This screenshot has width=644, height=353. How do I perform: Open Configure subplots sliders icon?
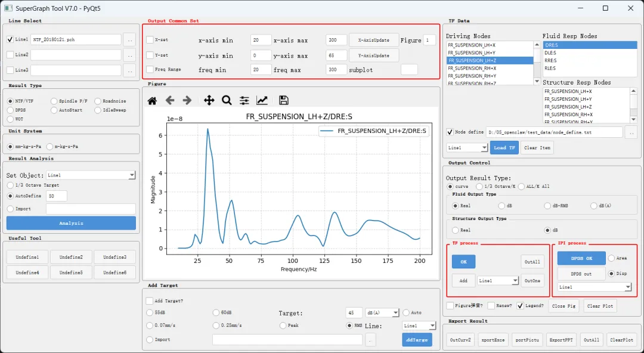(x=244, y=100)
